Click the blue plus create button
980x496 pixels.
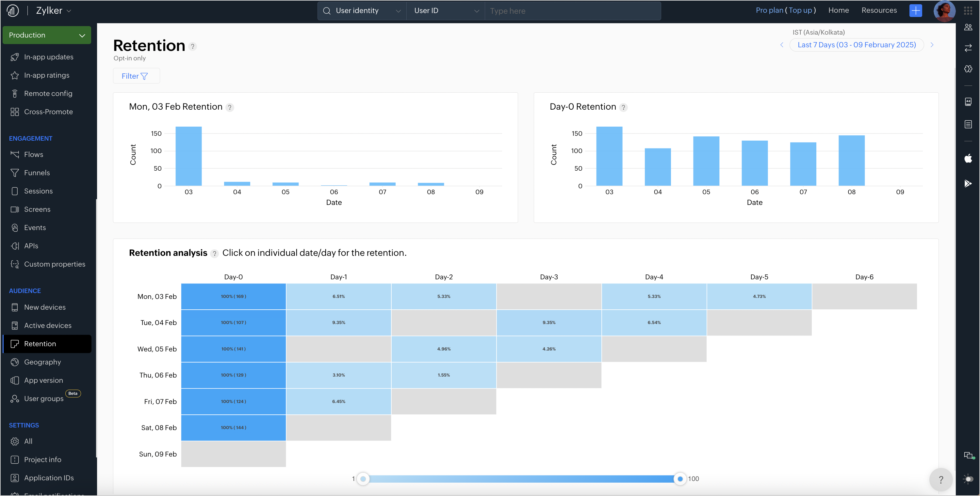click(915, 11)
